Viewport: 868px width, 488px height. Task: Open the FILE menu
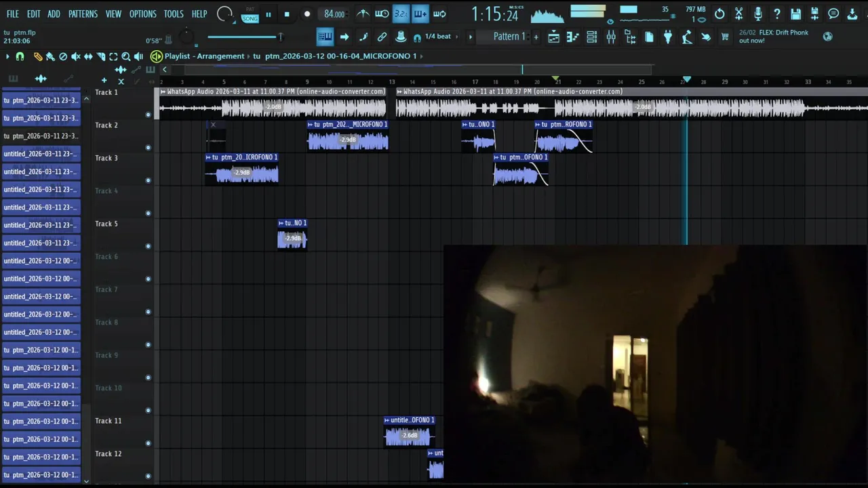(13, 14)
